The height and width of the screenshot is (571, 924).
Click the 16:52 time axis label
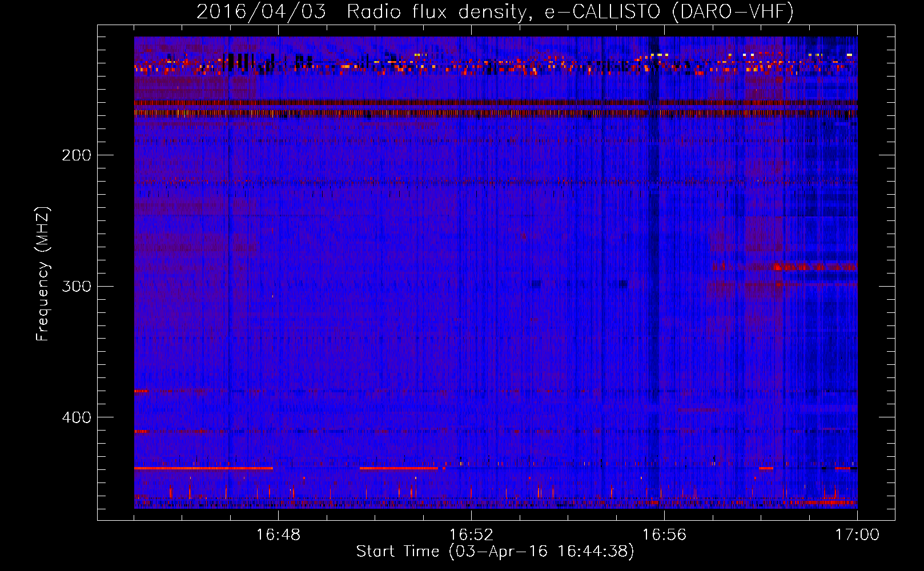[471, 535]
